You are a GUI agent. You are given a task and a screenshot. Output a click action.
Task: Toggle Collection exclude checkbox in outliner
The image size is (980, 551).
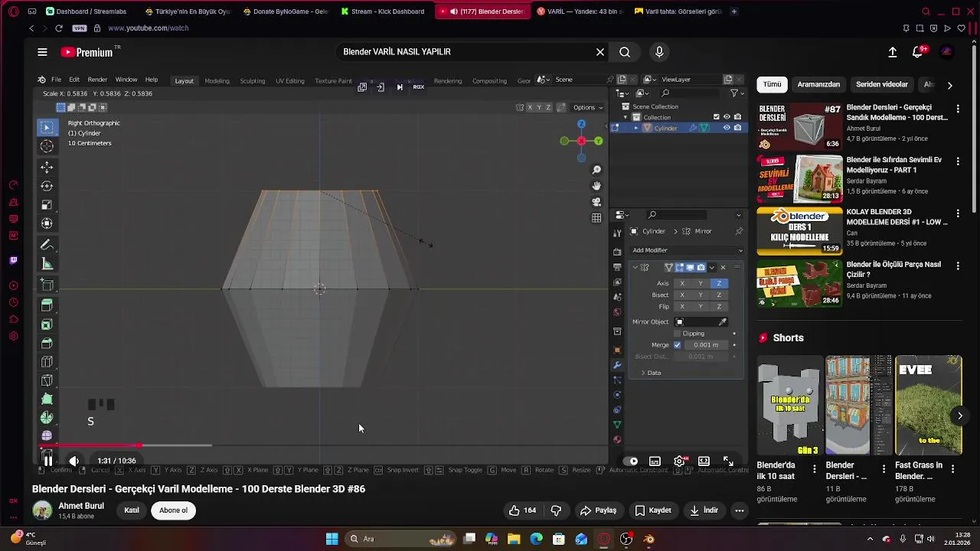[717, 117]
